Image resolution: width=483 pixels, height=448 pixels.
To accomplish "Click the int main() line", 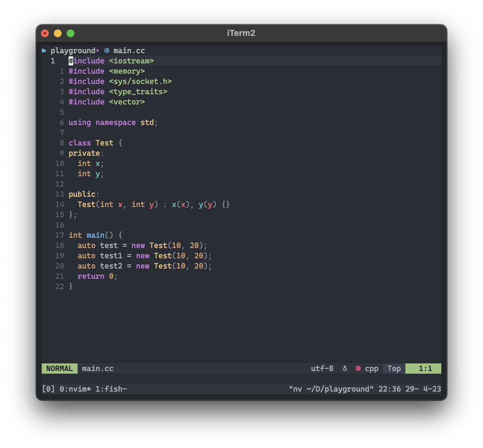I will pyautogui.click(x=96, y=235).
